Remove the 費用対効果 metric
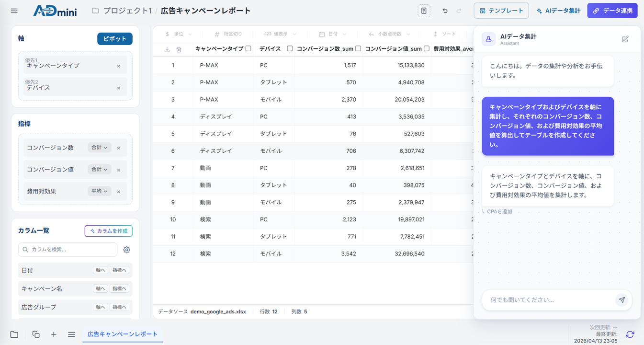The width and height of the screenshot is (644, 345). click(119, 192)
